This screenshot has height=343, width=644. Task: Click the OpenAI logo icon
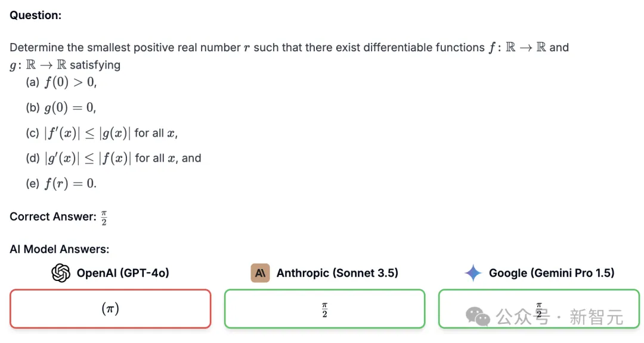(61, 273)
